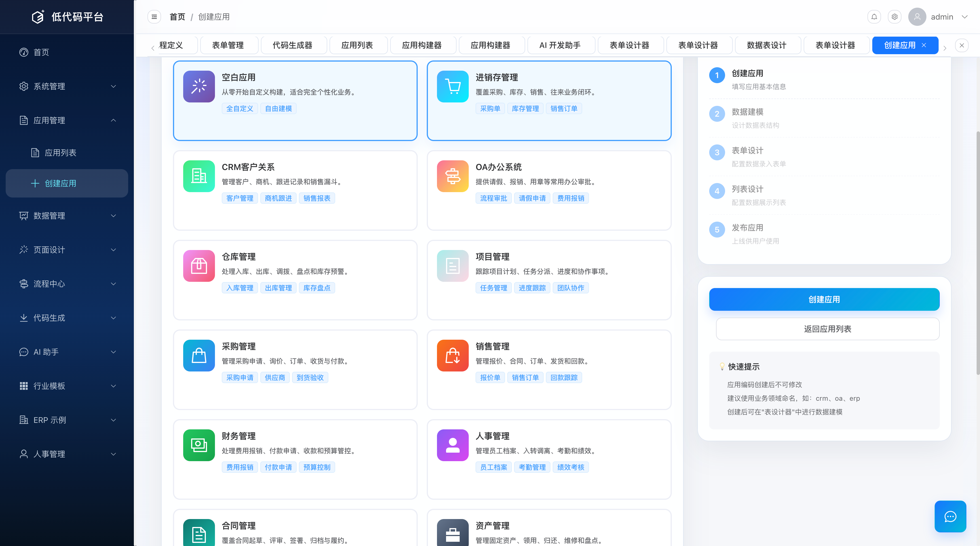The image size is (980, 546).
Task: Click 返回应用列表 button
Action: click(x=828, y=329)
